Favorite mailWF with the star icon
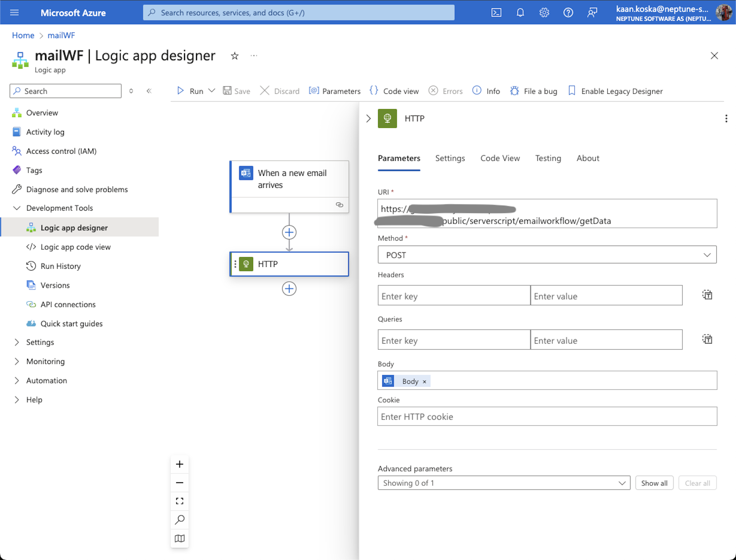 [235, 56]
